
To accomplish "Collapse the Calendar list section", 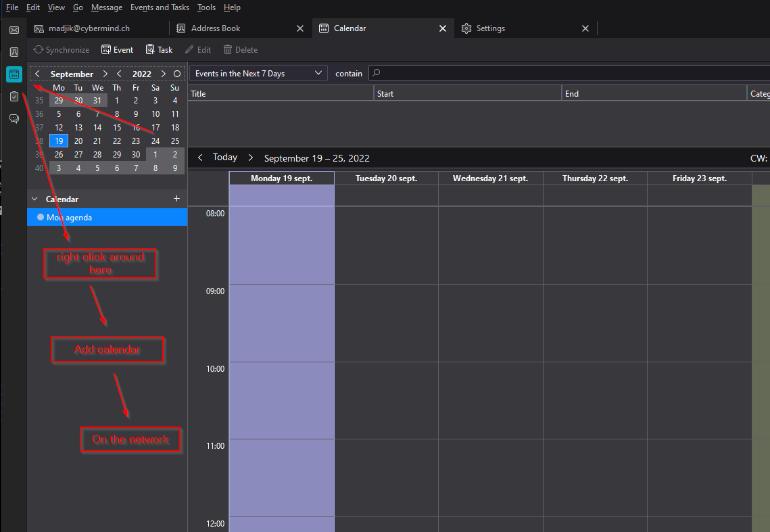I will [35, 199].
